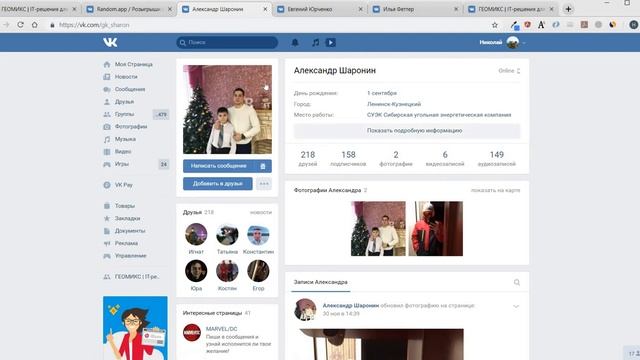Click the Ленинск-Кузнецкий city link

(x=394, y=104)
